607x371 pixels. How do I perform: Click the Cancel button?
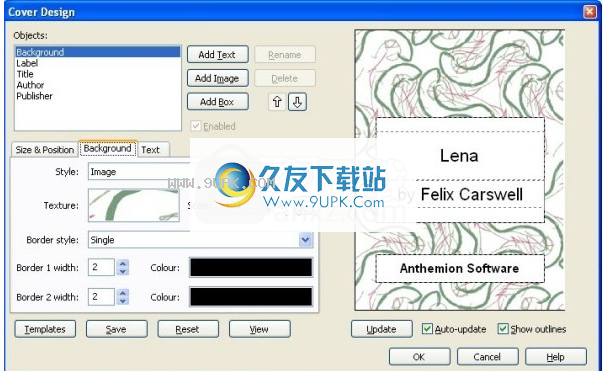click(487, 357)
